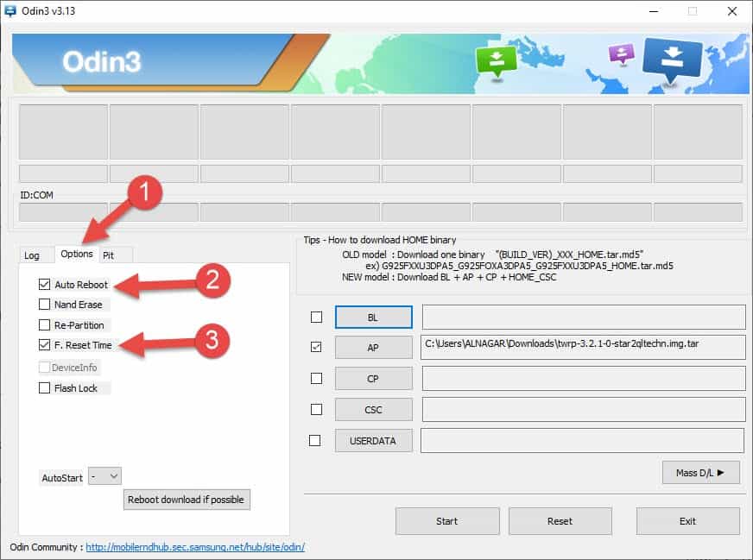Click the Odin3 app icon in title bar
Viewport: 753px width, 560px height.
pos(9,10)
